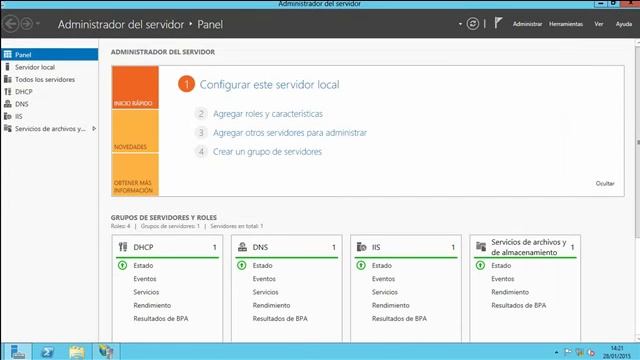
Task: Click the IIS sidebar icon
Action: [x=7, y=116]
